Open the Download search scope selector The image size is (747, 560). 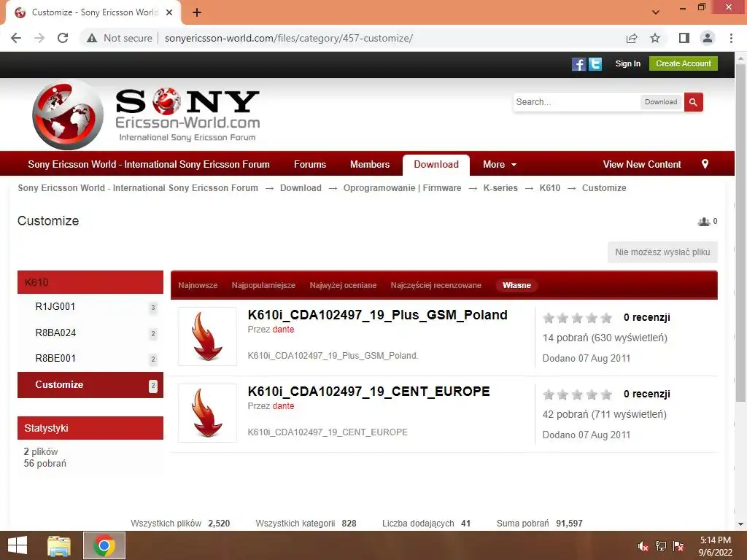[x=661, y=102]
